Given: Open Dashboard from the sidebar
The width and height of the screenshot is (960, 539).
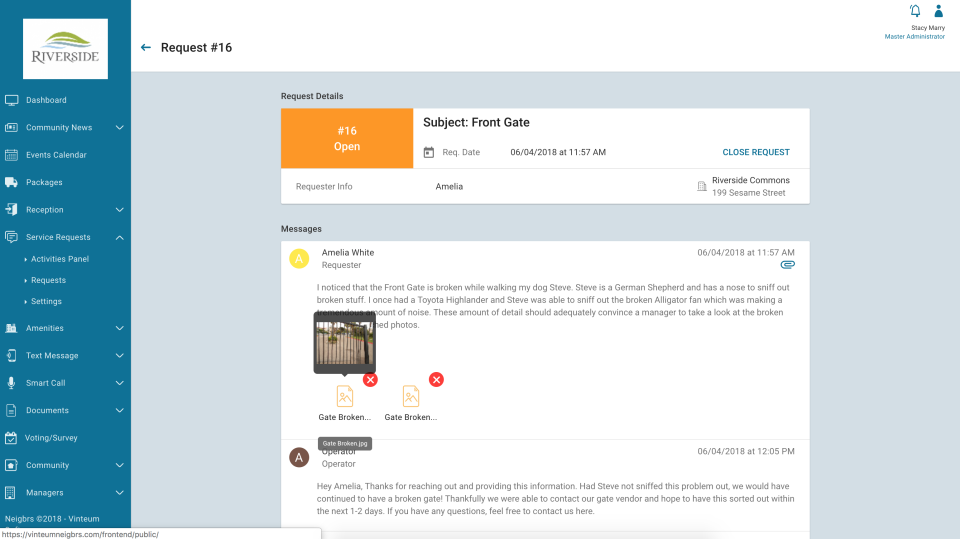Looking at the screenshot, I should (x=46, y=100).
